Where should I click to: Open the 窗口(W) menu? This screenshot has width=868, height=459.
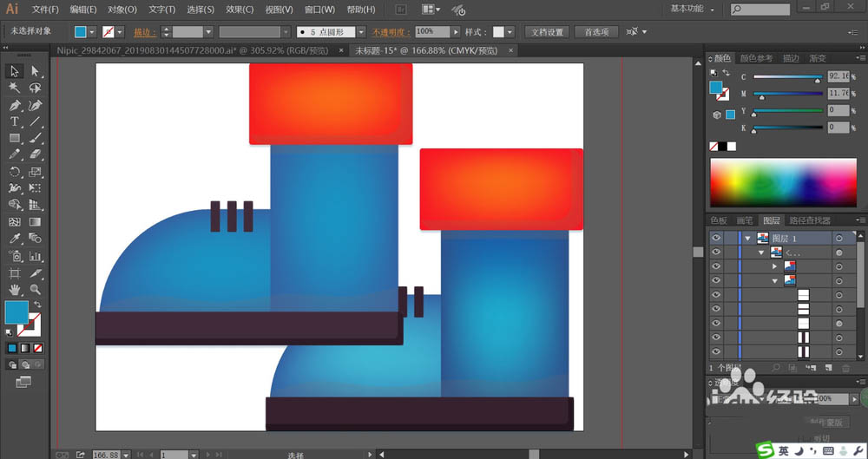pyautogui.click(x=319, y=10)
